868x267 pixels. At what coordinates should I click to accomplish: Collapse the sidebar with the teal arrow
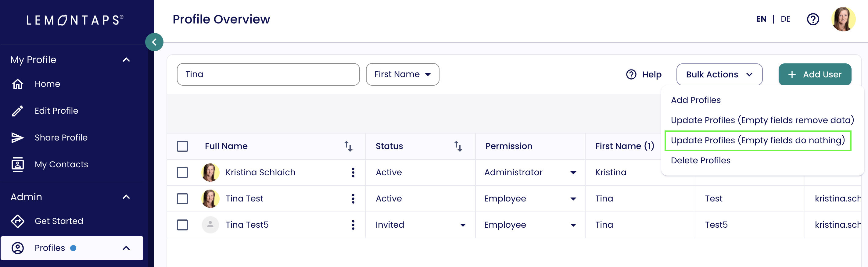[154, 42]
